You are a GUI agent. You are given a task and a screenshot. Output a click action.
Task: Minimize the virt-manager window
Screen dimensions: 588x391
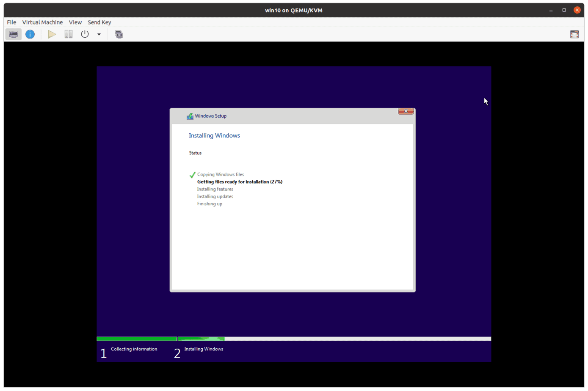coord(551,10)
